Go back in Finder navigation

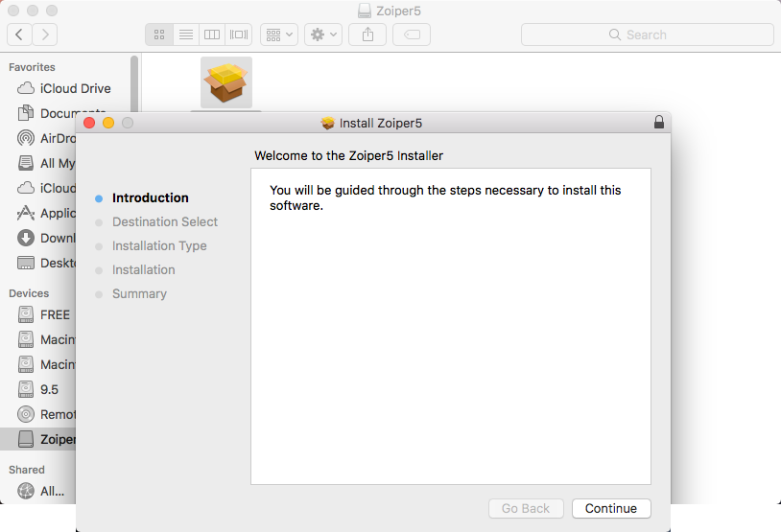pos(20,35)
